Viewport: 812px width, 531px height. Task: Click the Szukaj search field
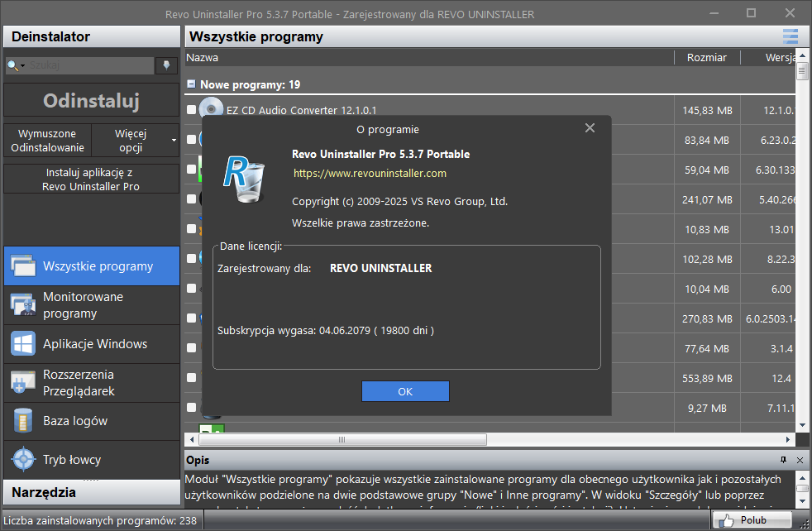91,65
